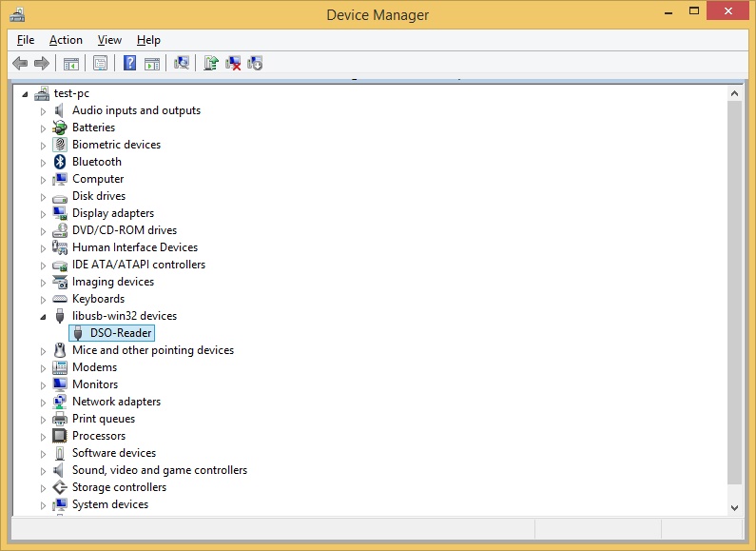Expand IDE ATA/ATAPI controllers arrow
The width and height of the screenshot is (756, 551).
click(43, 266)
